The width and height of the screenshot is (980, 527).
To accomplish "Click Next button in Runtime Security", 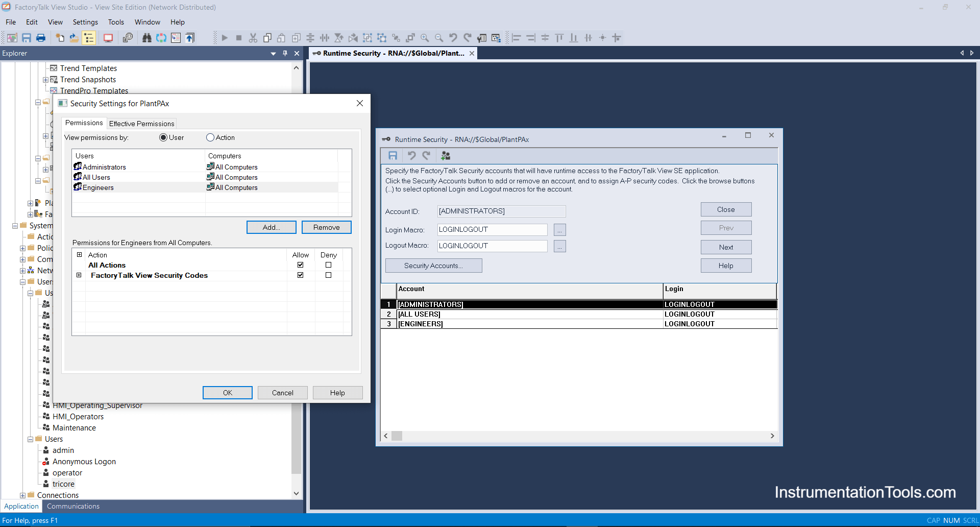I will coord(726,247).
